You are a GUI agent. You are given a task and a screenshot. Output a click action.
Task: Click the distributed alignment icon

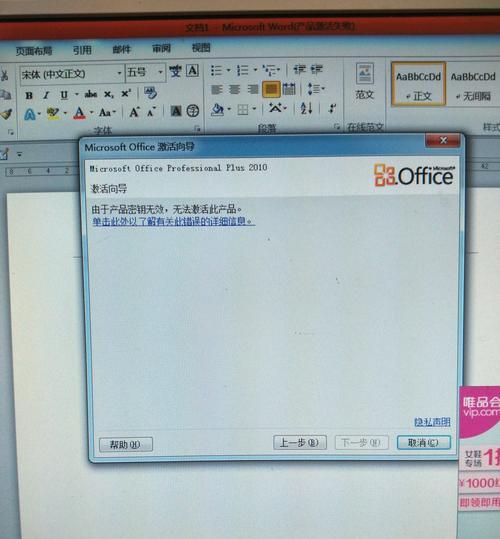click(x=289, y=89)
